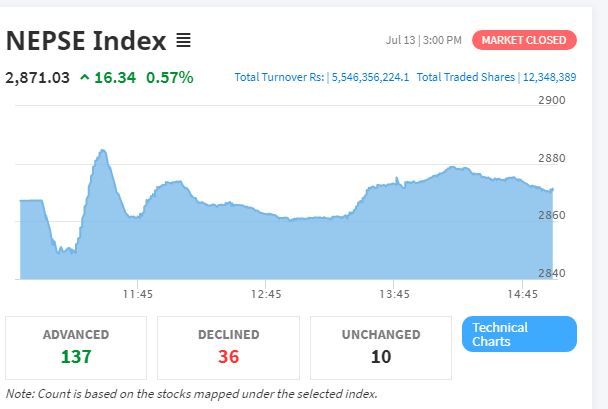608x409 pixels.
Task: Click the 13:45 time axis label
Action: [394, 294]
